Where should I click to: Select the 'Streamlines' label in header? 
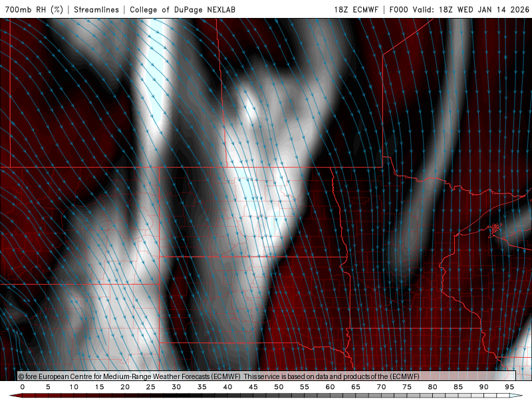click(x=96, y=9)
